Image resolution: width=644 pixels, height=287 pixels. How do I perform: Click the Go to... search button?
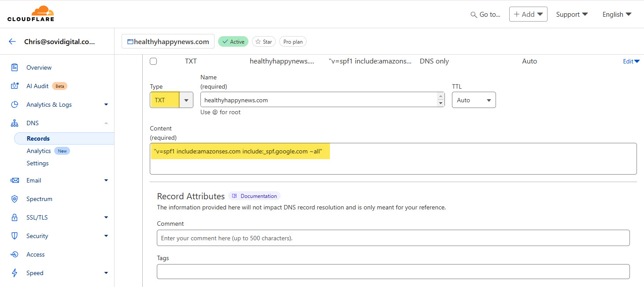point(485,14)
